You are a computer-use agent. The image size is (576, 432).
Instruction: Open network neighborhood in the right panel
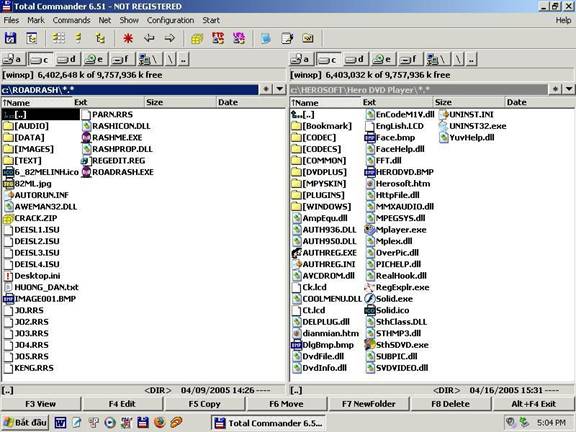(438, 59)
